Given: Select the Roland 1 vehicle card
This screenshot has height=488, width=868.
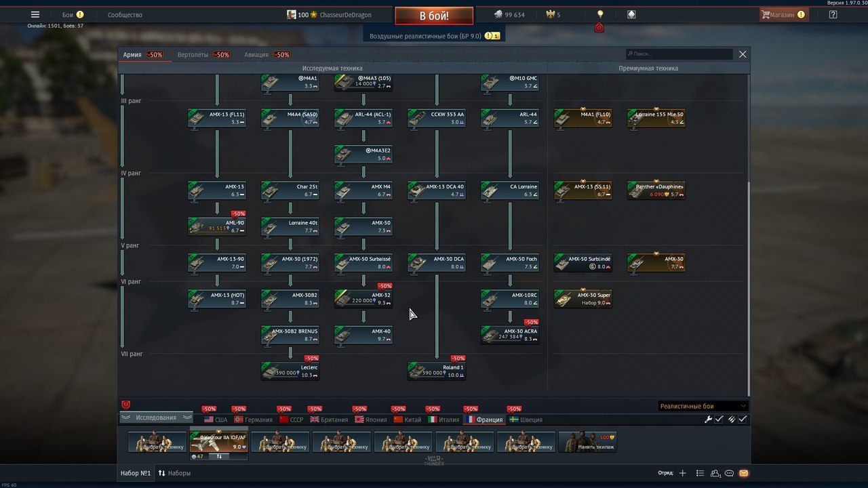Looking at the screenshot, I should click(437, 371).
